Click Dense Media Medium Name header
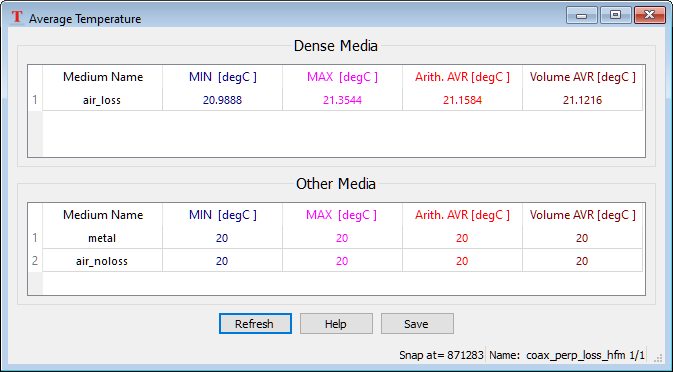Screen dimensions: 673x372 pyautogui.click(x=102, y=77)
